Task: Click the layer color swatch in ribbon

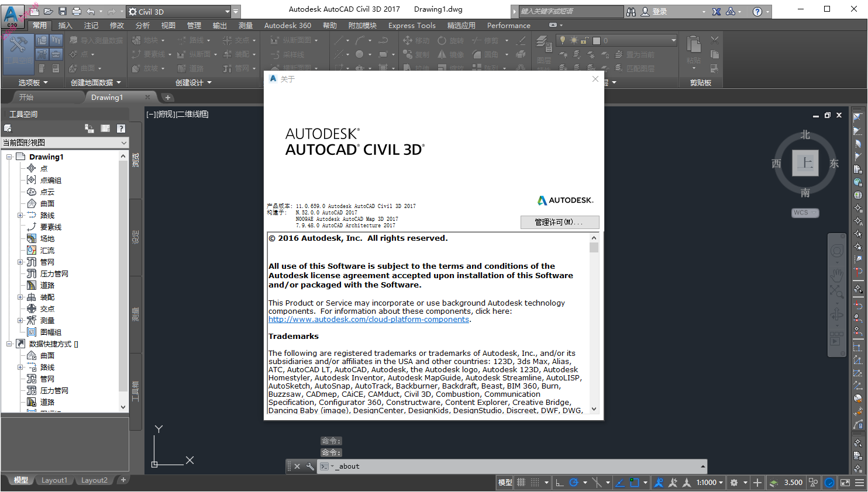Action: point(597,41)
